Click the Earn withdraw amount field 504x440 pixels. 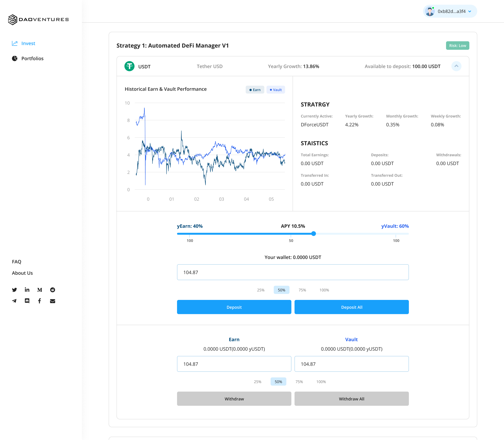(234, 364)
